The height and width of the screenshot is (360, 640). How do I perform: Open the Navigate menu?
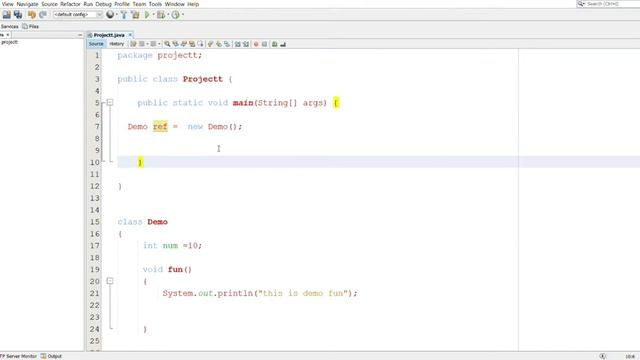(x=27, y=4)
